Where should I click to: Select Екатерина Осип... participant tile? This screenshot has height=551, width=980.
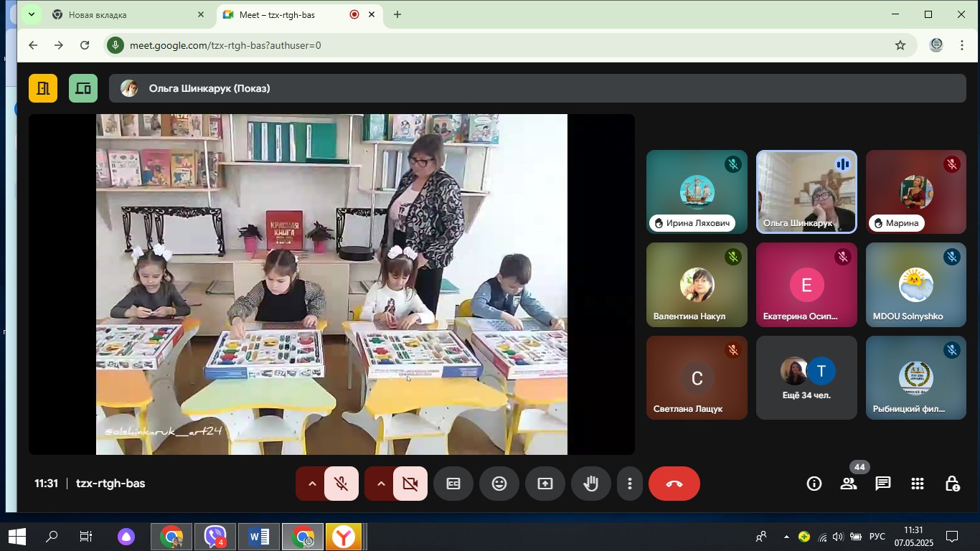coord(806,285)
